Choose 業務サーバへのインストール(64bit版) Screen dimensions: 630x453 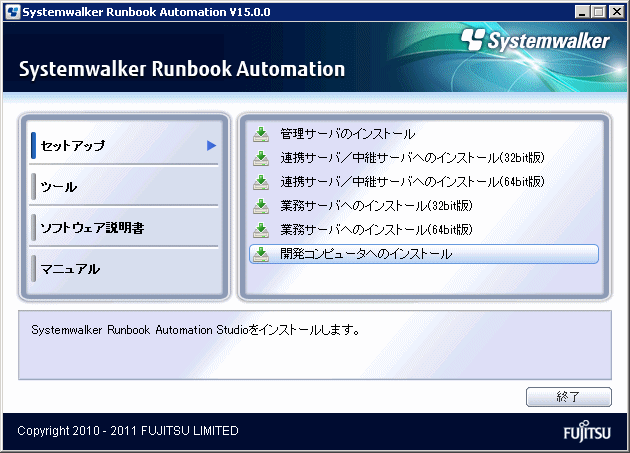click(x=376, y=230)
